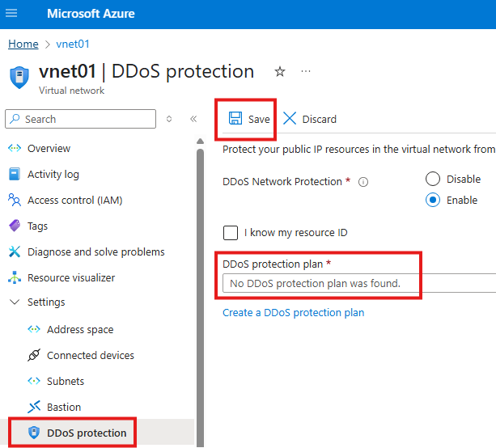Open the DDoS protection plan dropdown

tap(359, 283)
